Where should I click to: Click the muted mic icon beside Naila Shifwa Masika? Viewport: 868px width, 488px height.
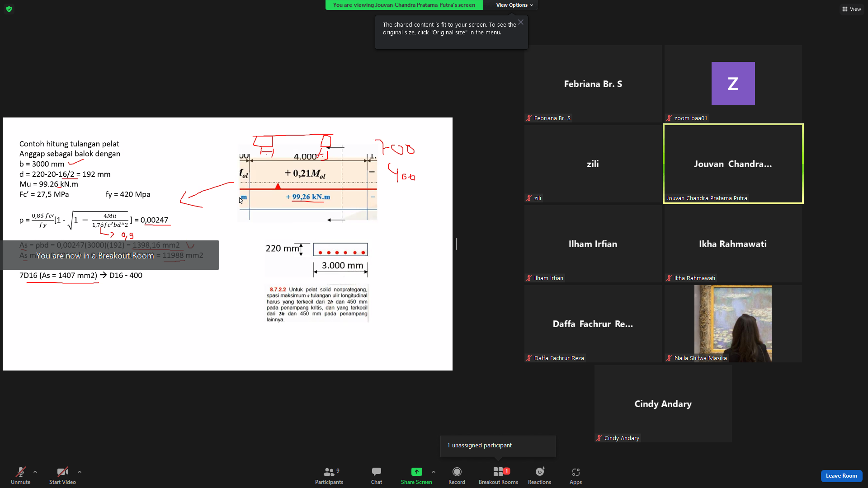click(669, 358)
